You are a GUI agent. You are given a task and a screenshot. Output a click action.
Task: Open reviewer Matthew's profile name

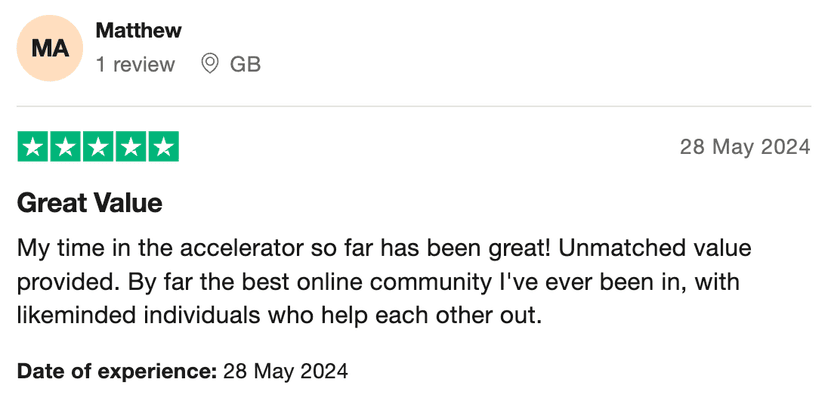139,31
